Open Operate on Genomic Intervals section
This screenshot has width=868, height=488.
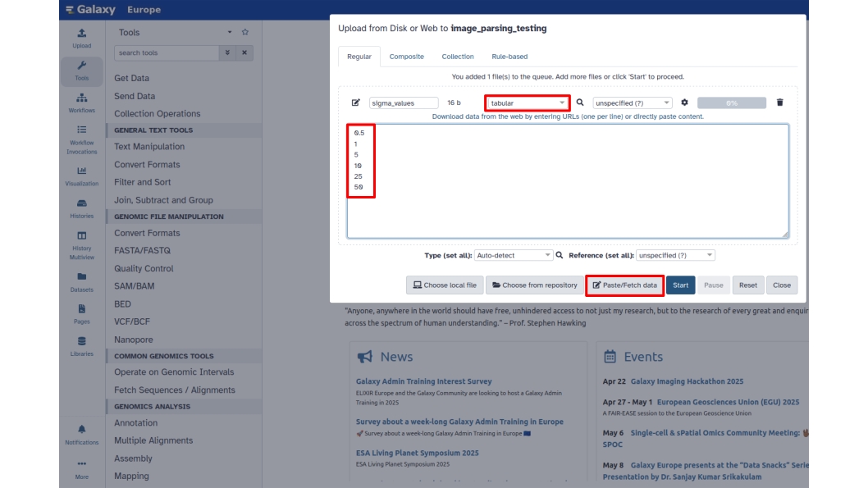pyautogui.click(x=174, y=372)
